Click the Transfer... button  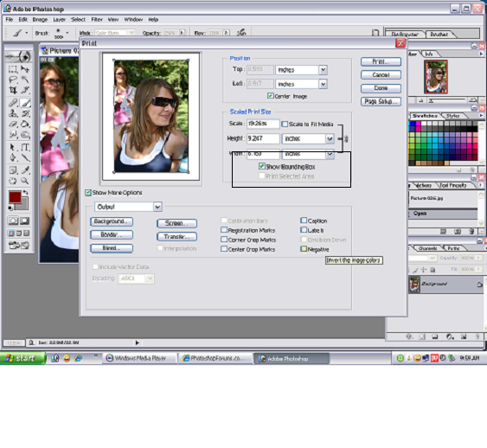(176, 237)
